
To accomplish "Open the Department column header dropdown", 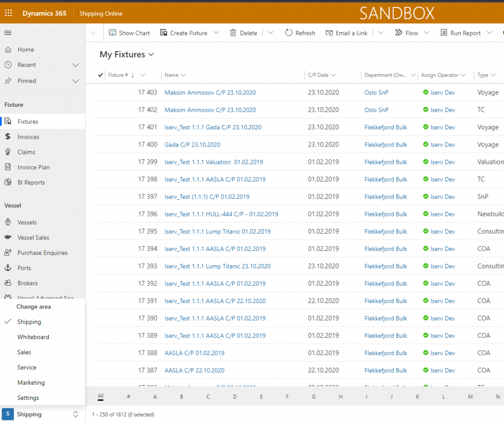I will pos(413,75).
